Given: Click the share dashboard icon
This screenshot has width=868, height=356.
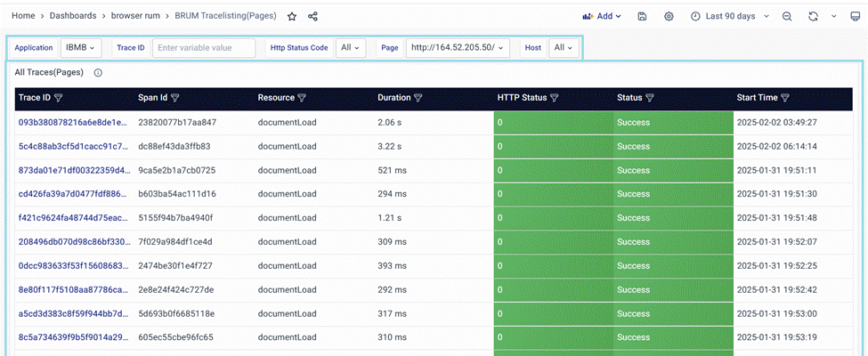Looking at the screenshot, I should 313,16.
